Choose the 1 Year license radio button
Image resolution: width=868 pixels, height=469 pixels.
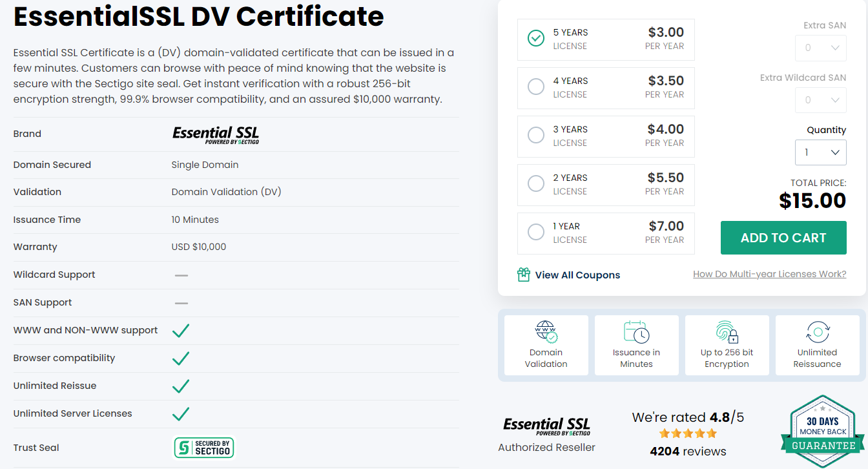[x=536, y=232]
